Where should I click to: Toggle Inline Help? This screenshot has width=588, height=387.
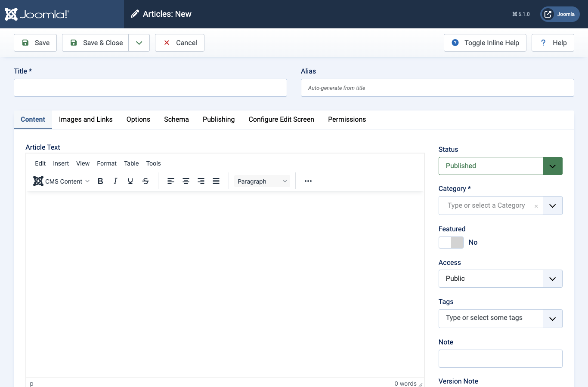coord(485,43)
